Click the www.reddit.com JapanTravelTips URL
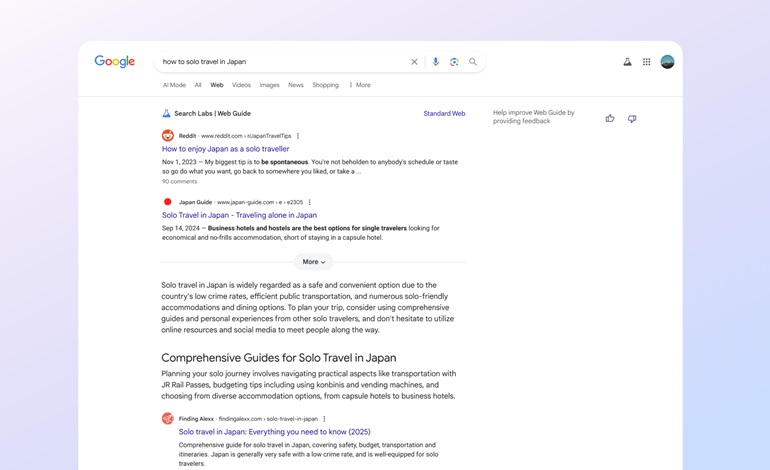The height and width of the screenshot is (470, 770). tap(246, 136)
